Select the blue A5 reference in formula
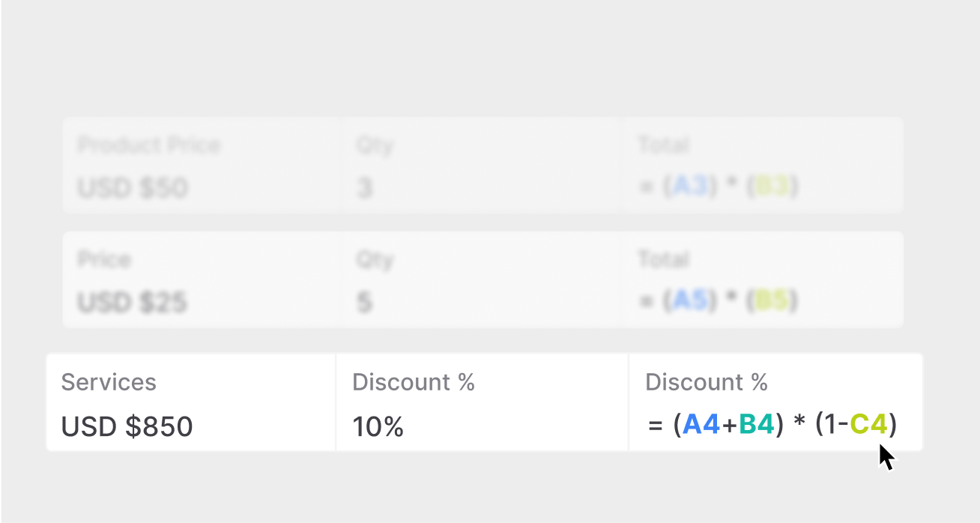 tap(690, 301)
